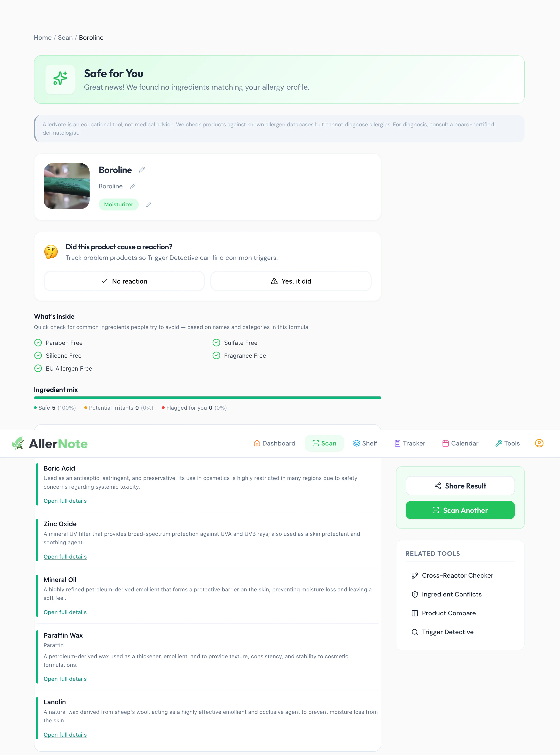Click the Share Result button
The height and width of the screenshot is (755, 560).
460,486
